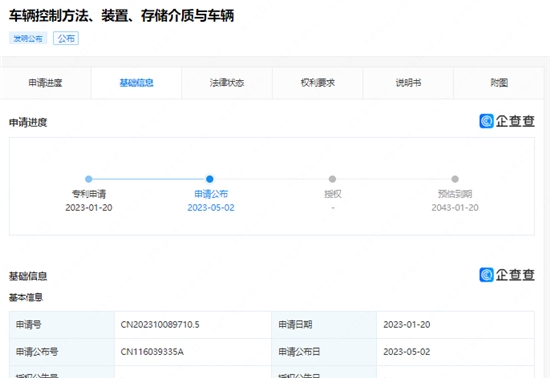Click the 申请公布 timeline label

pos(211,194)
